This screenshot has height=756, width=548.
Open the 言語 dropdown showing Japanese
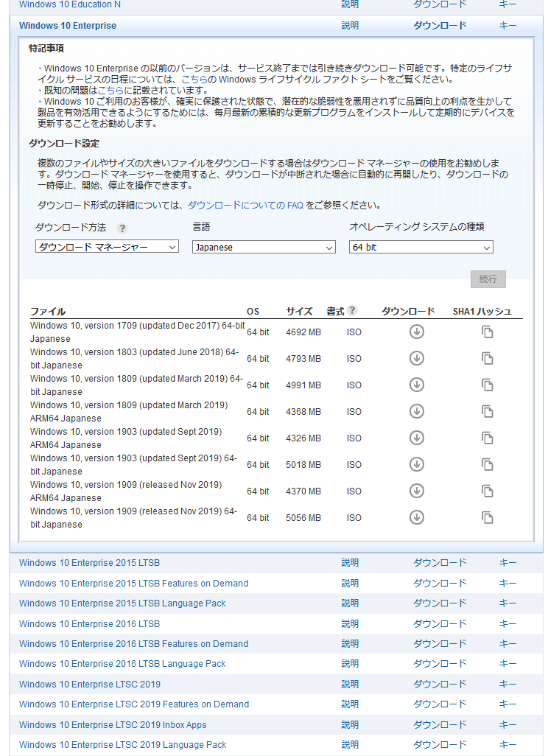(264, 247)
